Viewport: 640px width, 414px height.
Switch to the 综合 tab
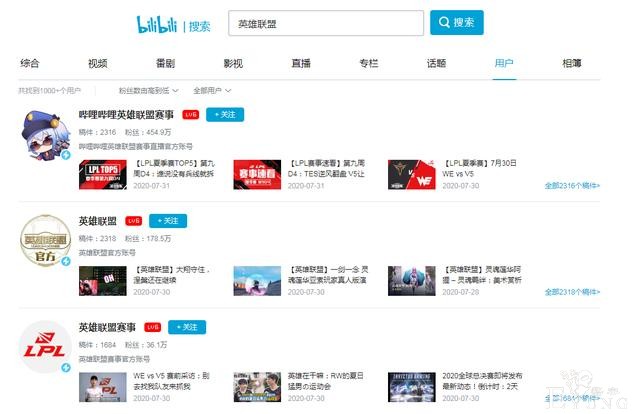(30, 63)
